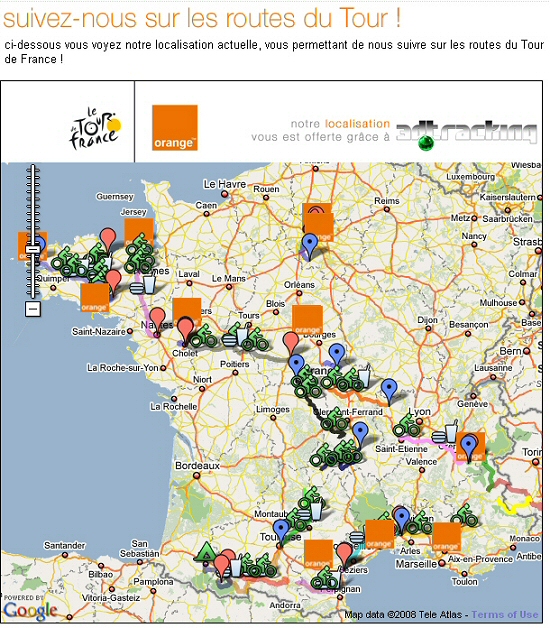Click the Bordeaux city label

[x=197, y=466]
